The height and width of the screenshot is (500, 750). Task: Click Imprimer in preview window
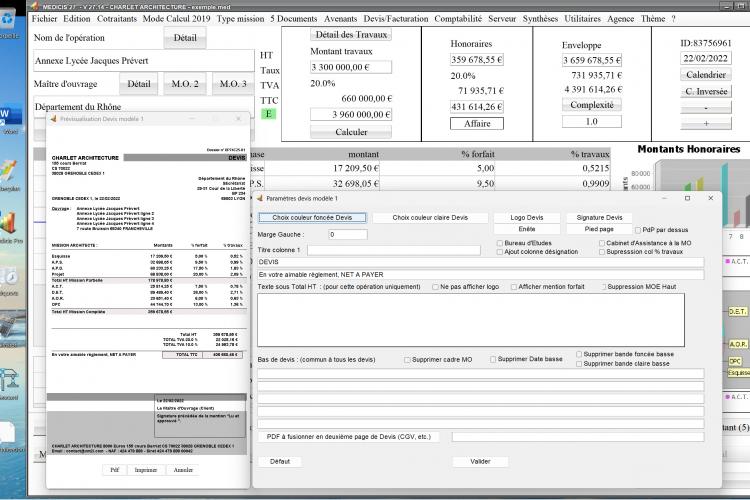(146, 470)
